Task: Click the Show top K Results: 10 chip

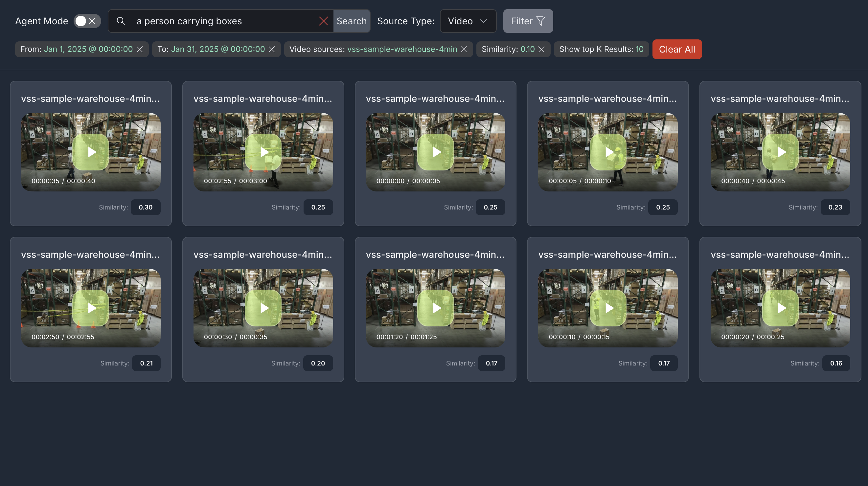Action: 601,49
